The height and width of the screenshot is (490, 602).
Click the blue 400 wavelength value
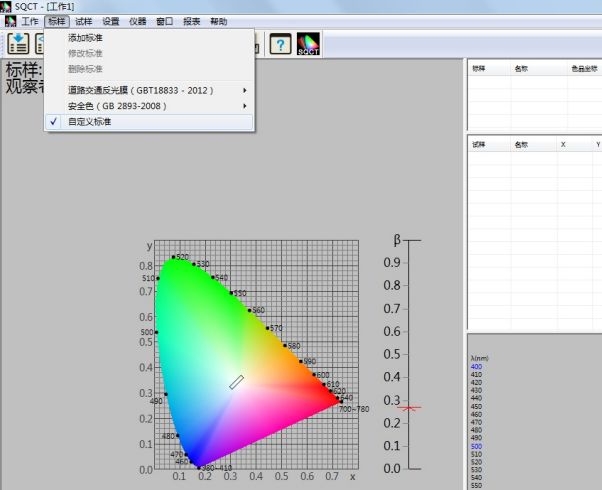tap(475, 367)
